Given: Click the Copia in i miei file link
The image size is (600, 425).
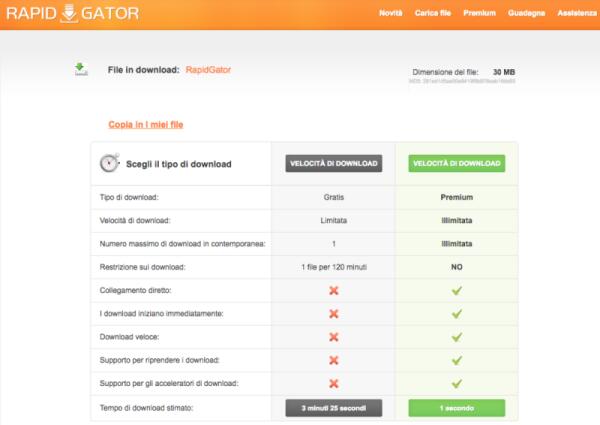Looking at the screenshot, I should tap(145, 124).
